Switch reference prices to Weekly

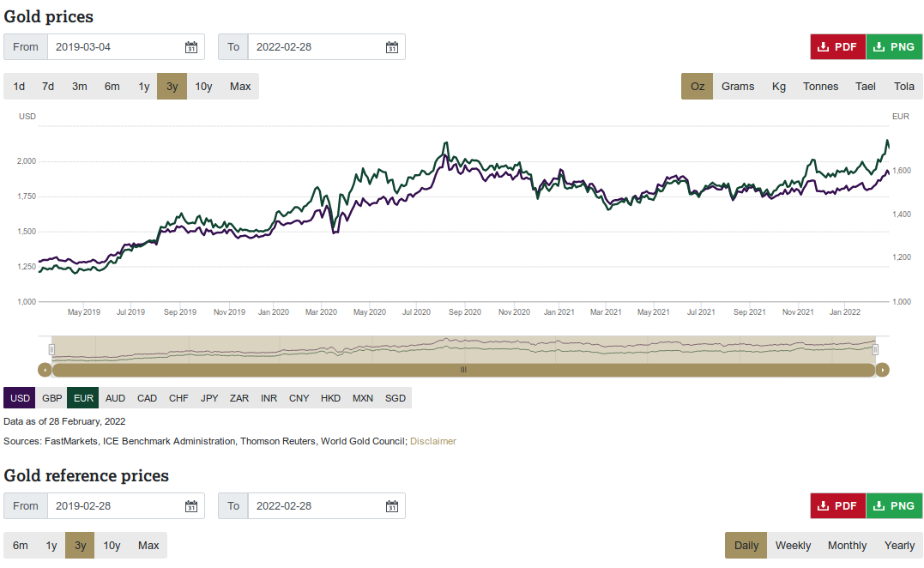793,546
